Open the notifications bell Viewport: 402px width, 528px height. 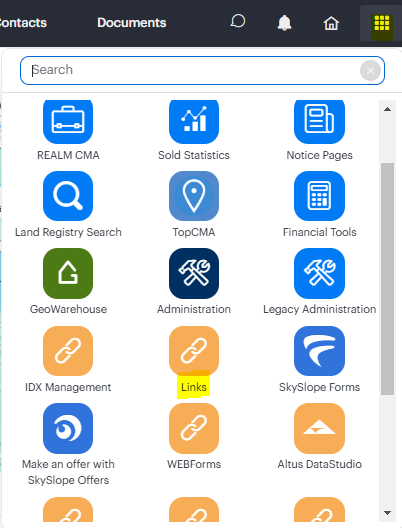[284, 23]
